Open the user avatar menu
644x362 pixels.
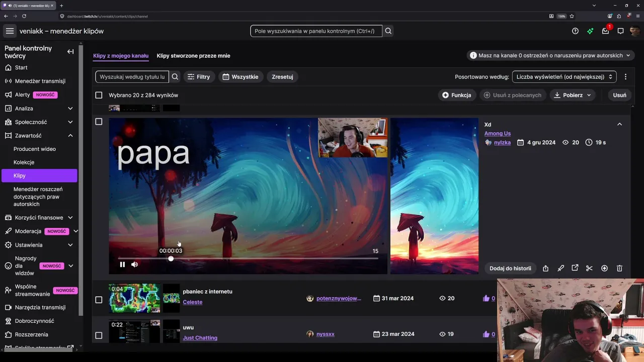tap(635, 31)
